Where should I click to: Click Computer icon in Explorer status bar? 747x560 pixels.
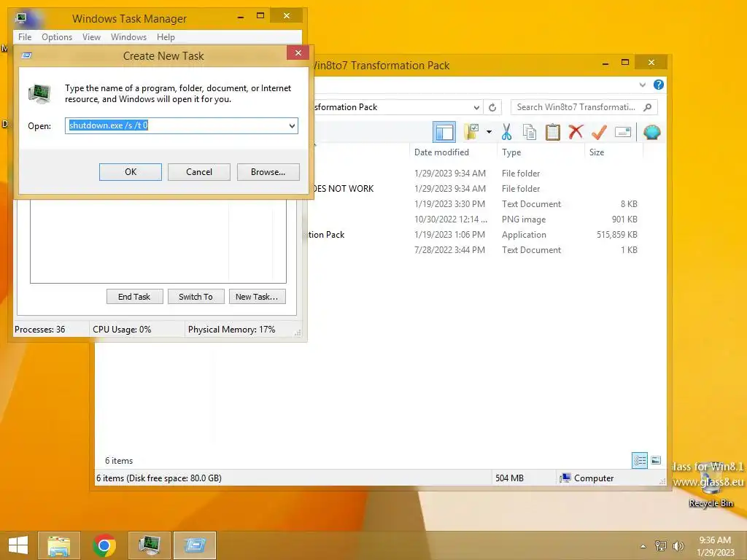[565, 478]
